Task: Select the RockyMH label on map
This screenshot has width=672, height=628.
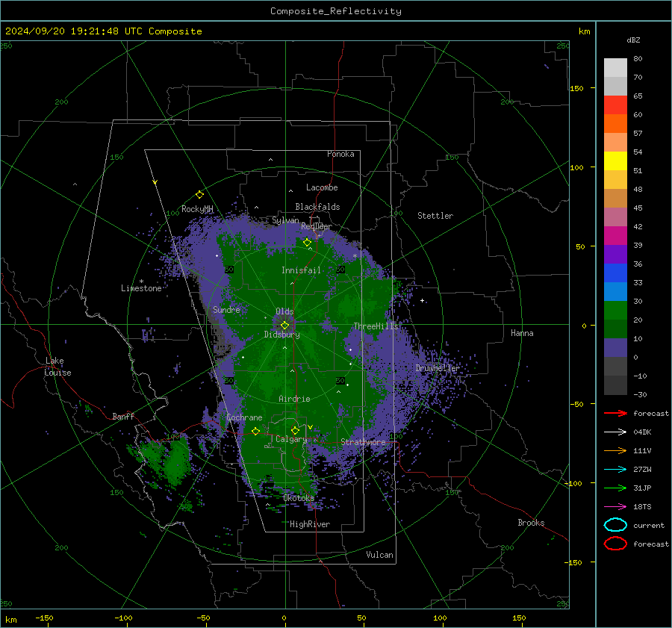Action: [x=197, y=209]
